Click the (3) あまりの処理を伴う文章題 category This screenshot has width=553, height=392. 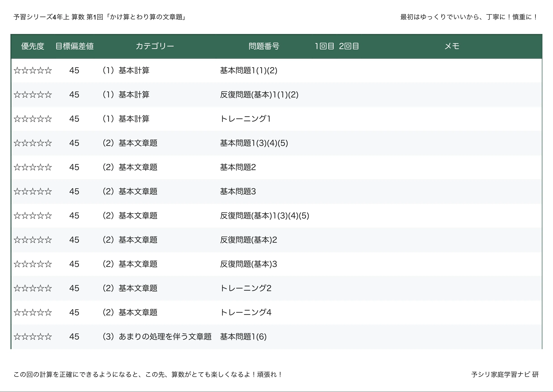pos(157,336)
